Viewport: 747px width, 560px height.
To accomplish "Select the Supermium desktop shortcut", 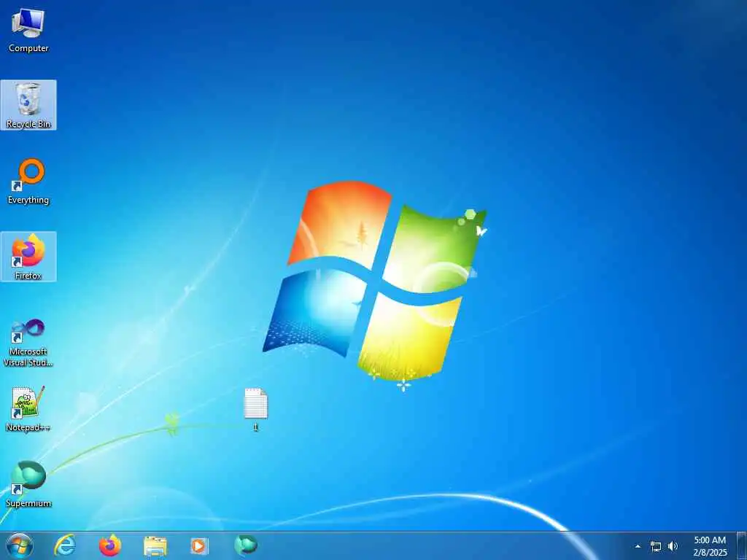I will pyautogui.click(x=28, y=484).
